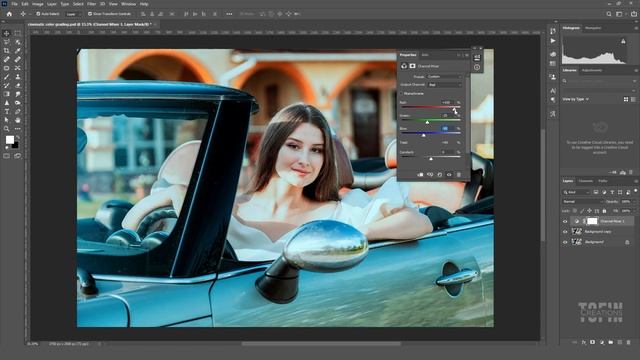
Task: Open the Output Channel dropdown
Action: coord(444,84)
